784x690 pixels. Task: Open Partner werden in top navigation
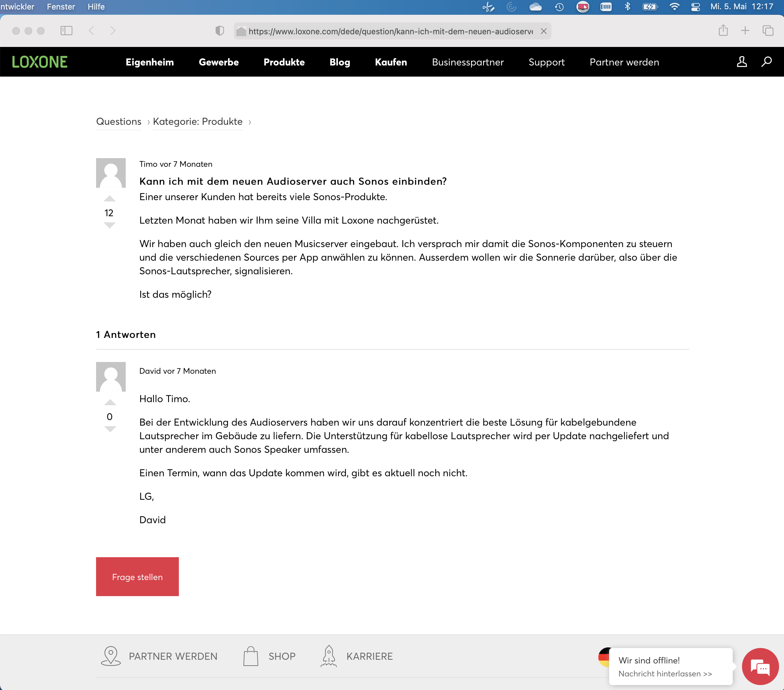pyautogui.click(x=624, y=62)
